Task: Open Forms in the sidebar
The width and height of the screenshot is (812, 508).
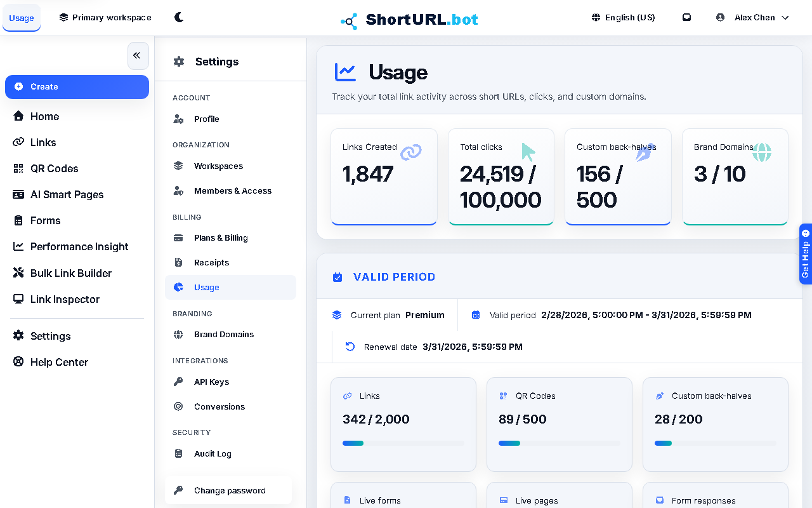Action: click(77, 220)
